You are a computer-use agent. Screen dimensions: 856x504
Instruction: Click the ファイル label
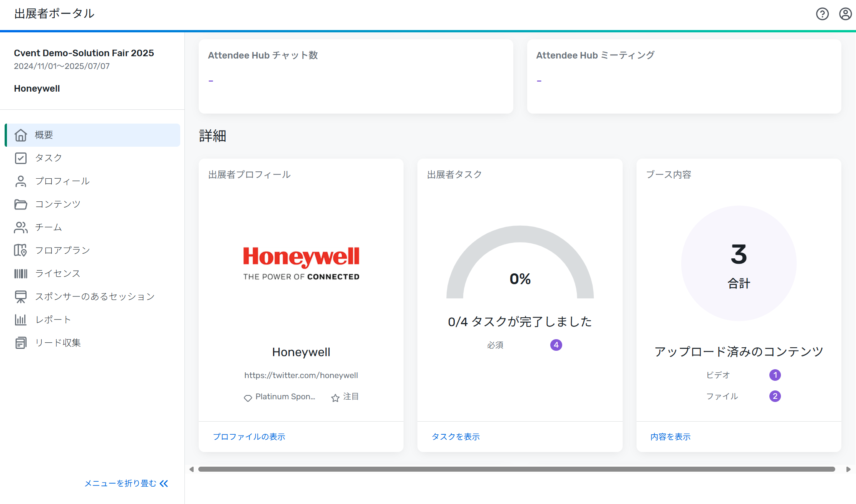click(722, 396)
